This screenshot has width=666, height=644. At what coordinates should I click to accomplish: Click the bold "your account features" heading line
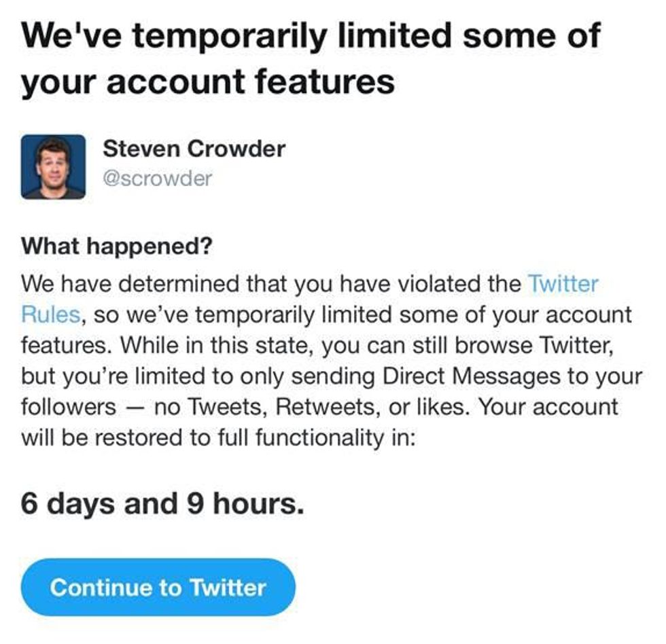207,82
